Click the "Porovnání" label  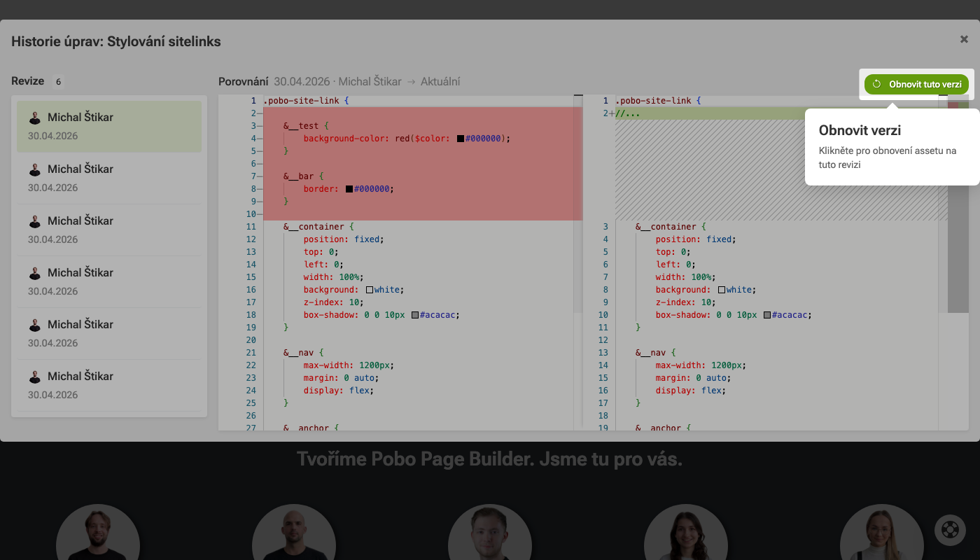(244, 82)
